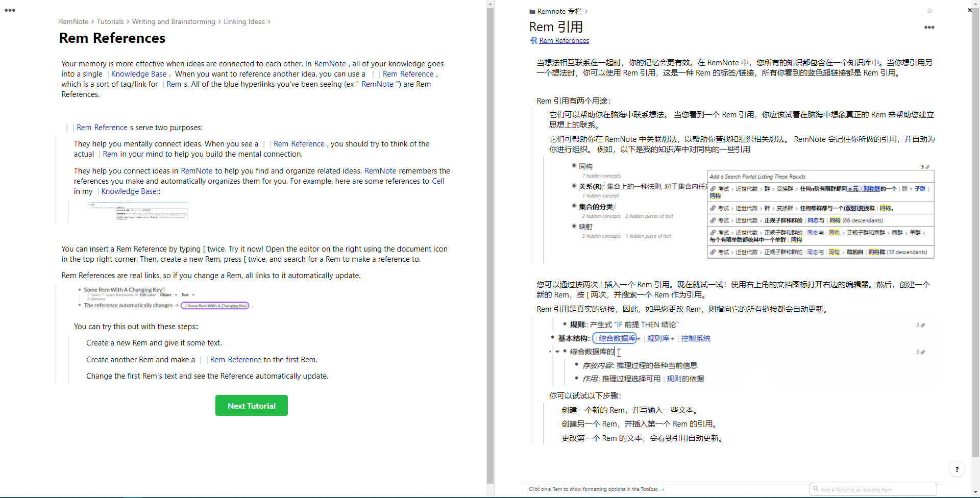Open the Cell reference link
Screen dimensions: 980x498
[x=438, y=181]
